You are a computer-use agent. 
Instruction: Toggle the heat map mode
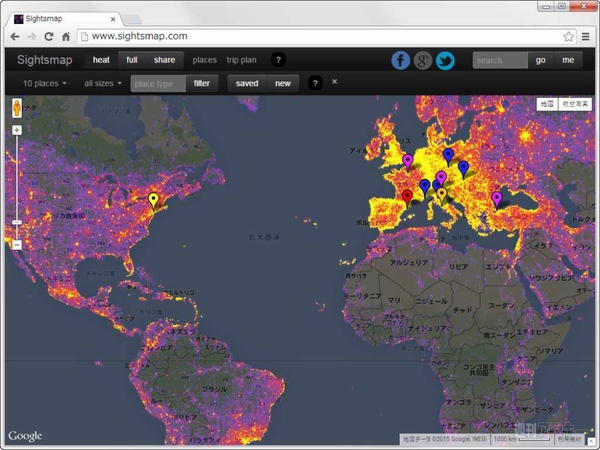[x=101, y=60]
